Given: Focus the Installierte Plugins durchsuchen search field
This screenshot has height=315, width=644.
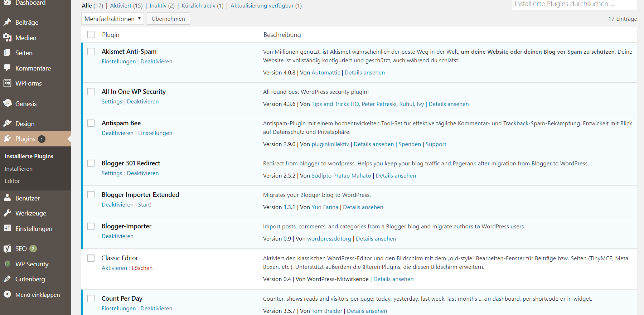Looking at the screenshot, I should click(x=574, y=4).
